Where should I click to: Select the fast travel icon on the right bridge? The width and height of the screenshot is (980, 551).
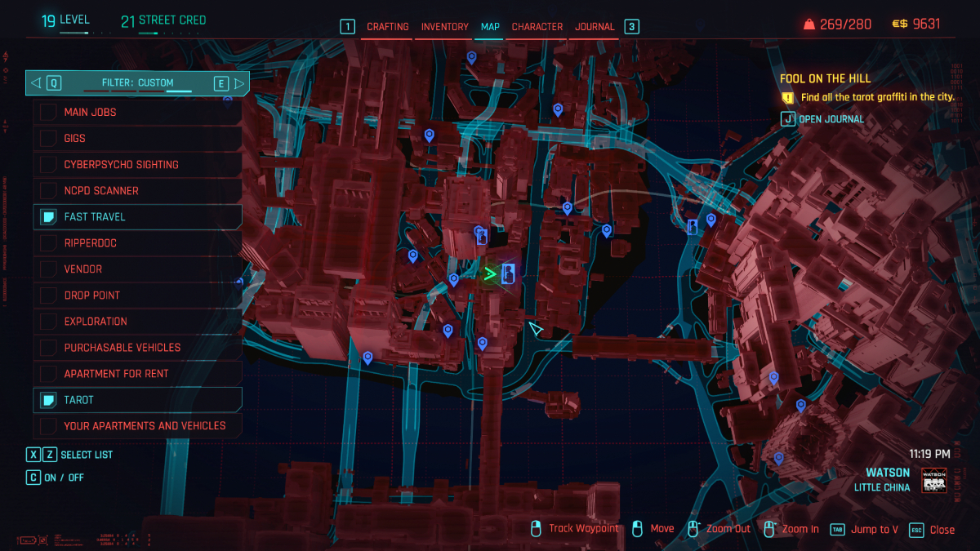(x=693, y=227)
